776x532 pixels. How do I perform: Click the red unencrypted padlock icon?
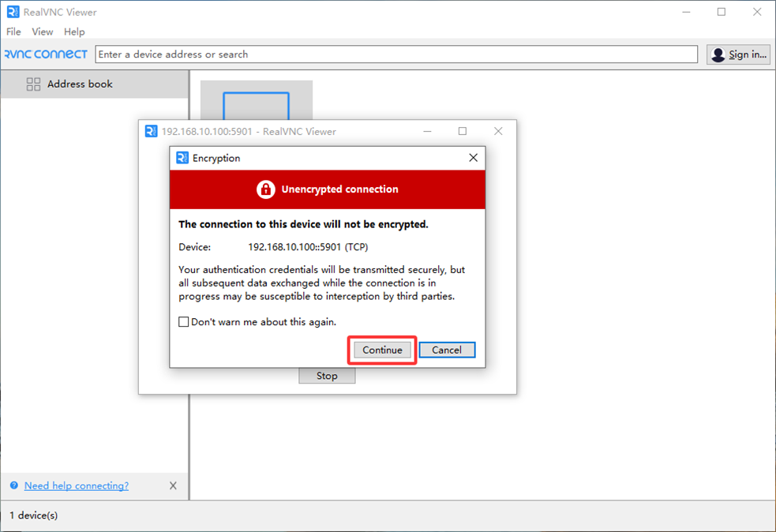coord(265,189)
